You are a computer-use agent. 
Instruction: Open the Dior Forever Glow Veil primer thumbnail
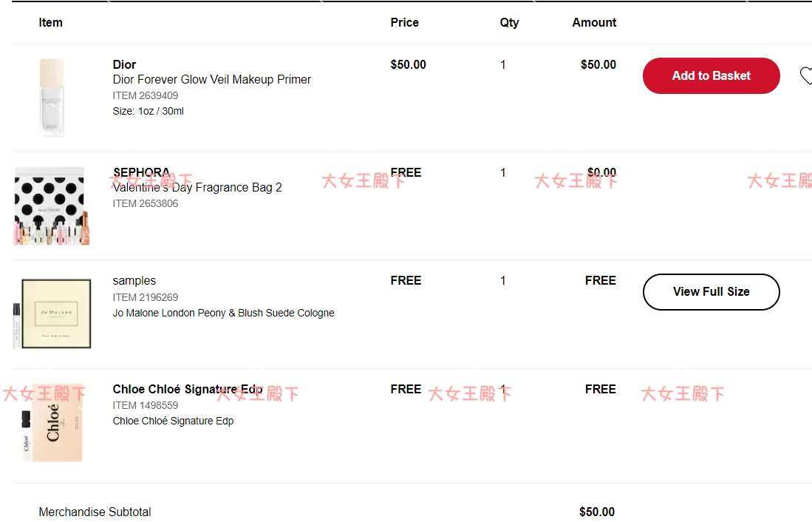pos(52,98)
